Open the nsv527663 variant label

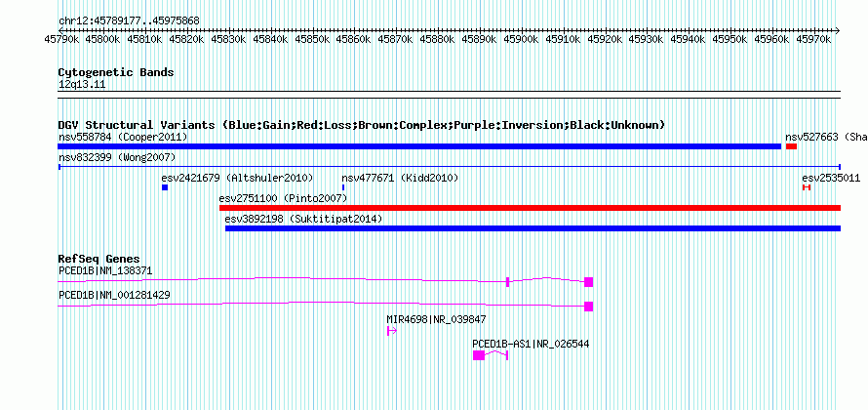(826, 137)
